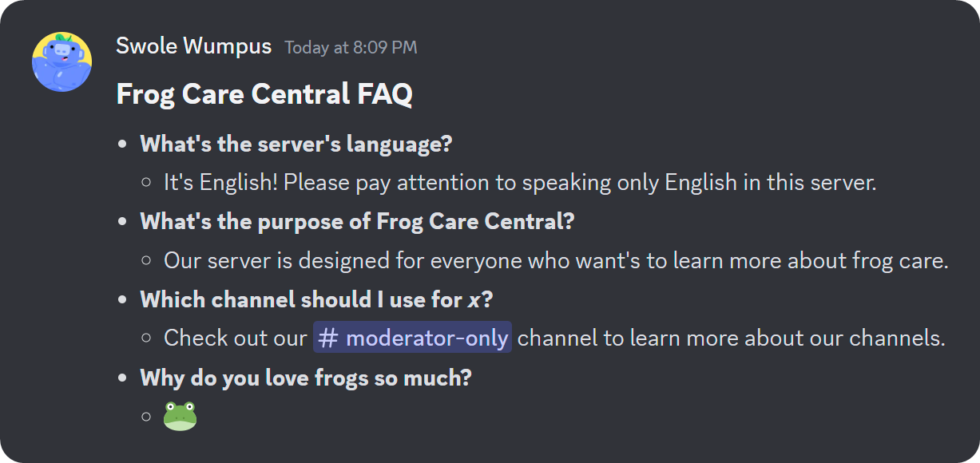Click the hash symbol in moderator-only mention
The width and height of the screenshot is (980, 463).
point(327,337)
